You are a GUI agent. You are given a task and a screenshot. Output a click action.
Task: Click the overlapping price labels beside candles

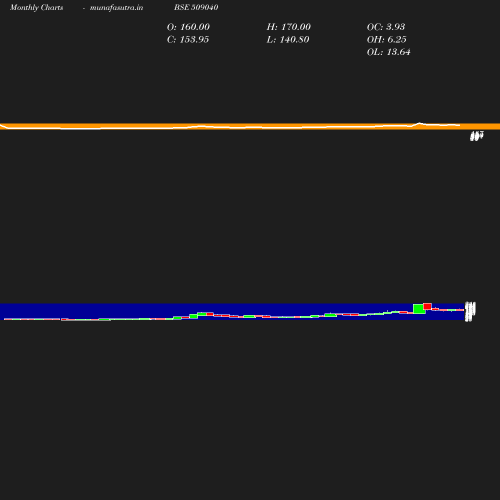click(470, 312)
